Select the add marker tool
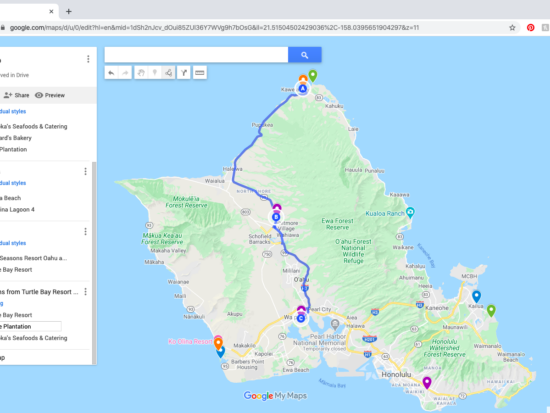The height and width of the screenshot is (413, 550). (x=155, y=73)
